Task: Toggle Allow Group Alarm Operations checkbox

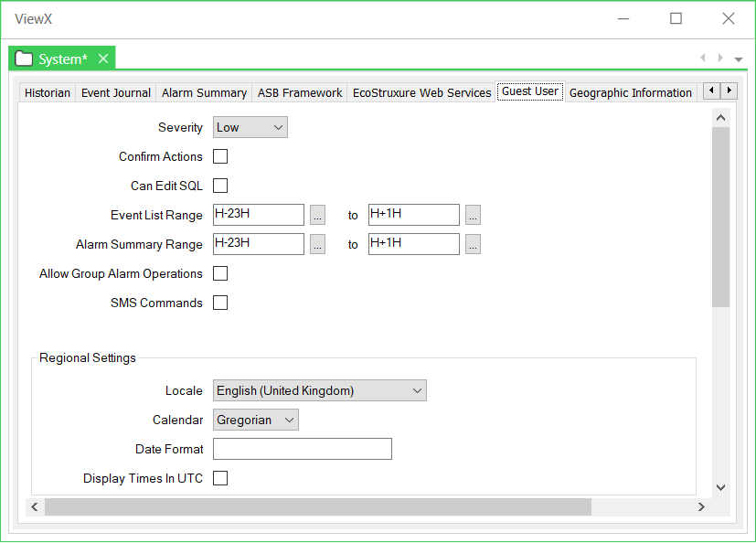Action: coord(220,274)
